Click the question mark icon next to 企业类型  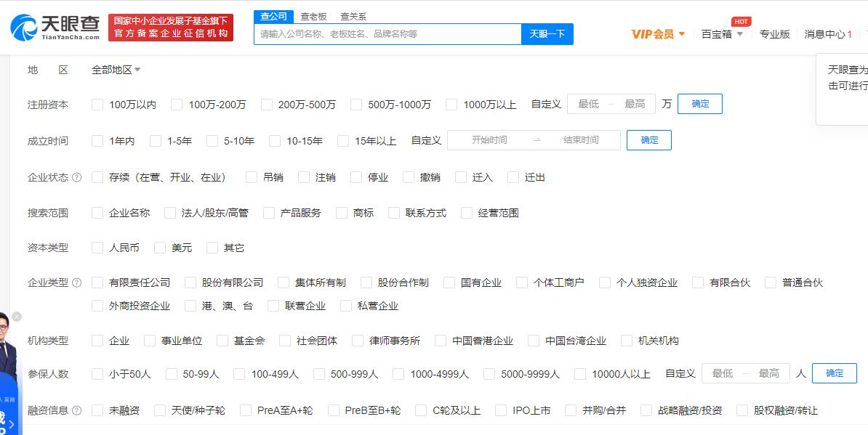[x=77, y=282]
